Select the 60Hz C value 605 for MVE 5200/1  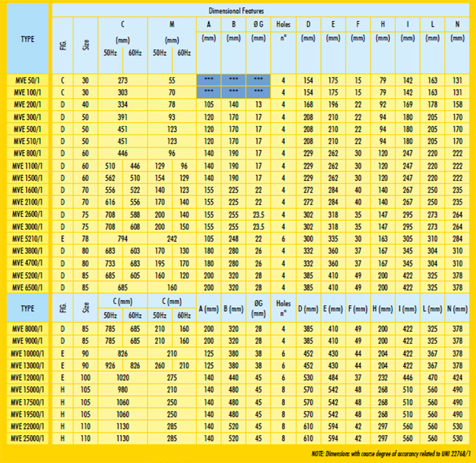[135, 275]
